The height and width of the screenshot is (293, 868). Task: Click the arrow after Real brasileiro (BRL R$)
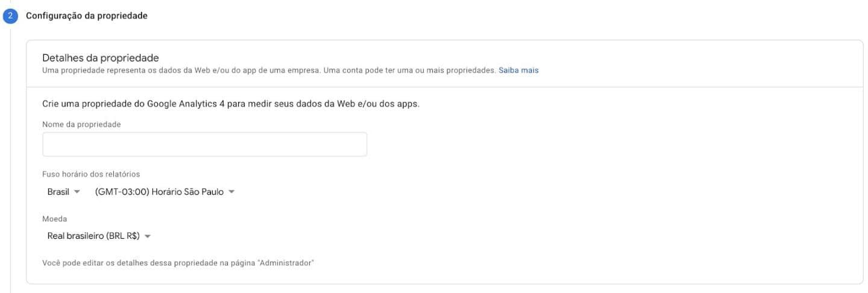pos(148,236)
